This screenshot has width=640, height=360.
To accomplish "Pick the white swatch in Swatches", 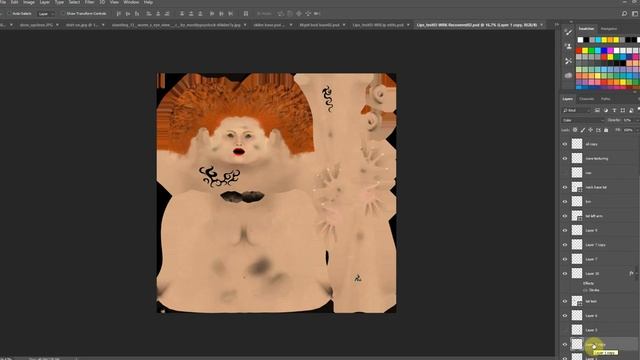I will pos(580,40).
